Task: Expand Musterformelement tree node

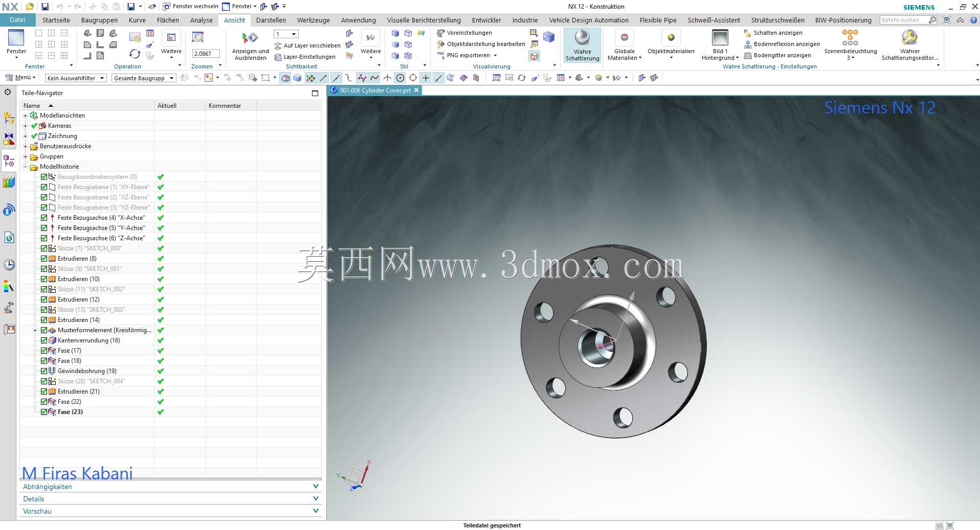Action: pyautogui.click(x=35, y=330)
